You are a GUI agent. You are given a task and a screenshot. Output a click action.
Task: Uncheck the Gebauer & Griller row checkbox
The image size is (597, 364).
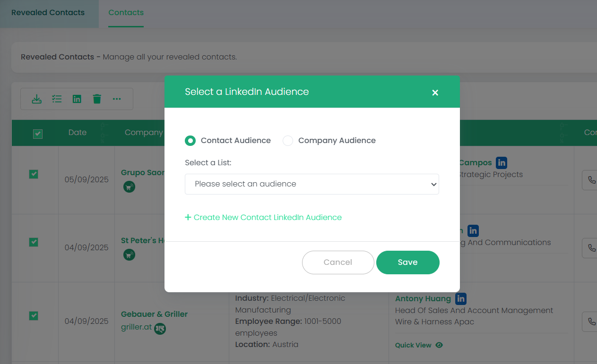click(x=34, y=315)
